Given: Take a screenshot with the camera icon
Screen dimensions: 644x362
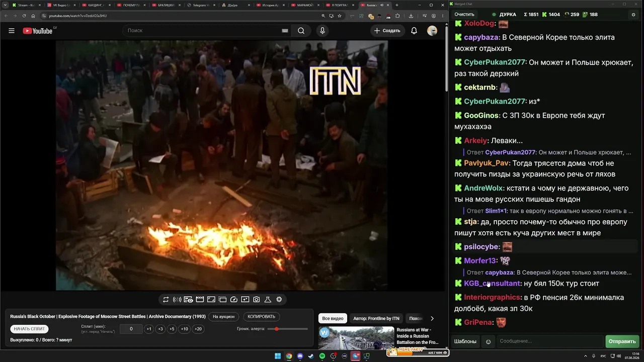Looking at the screenshot, I should tap(257, 300).
